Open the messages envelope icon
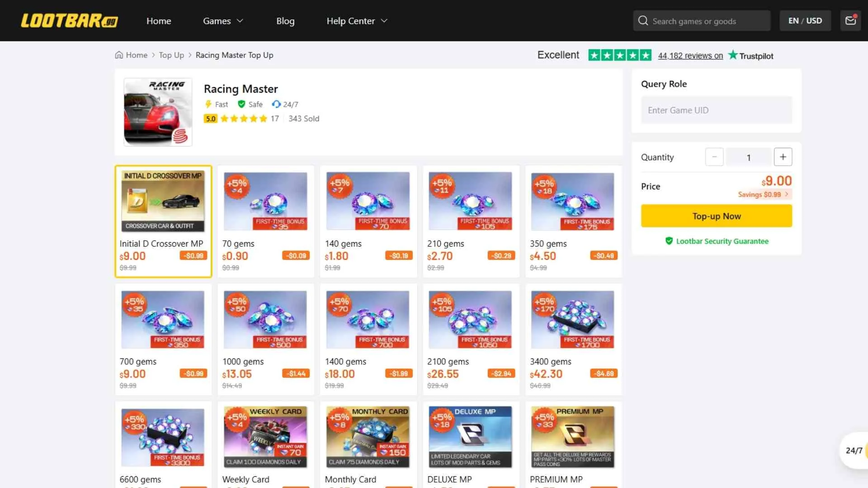Screen dimensions: 868x488 pyautogui.click(x=850, y=21)
